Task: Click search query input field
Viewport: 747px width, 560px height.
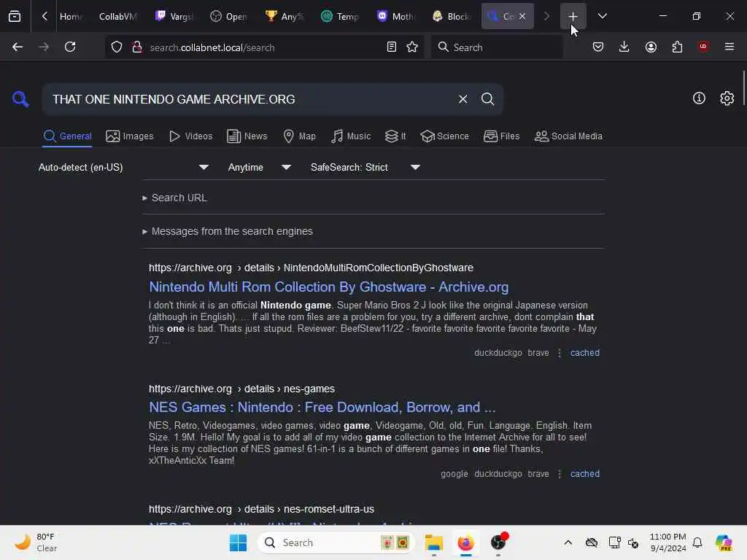Action: [x=248, y=99]
